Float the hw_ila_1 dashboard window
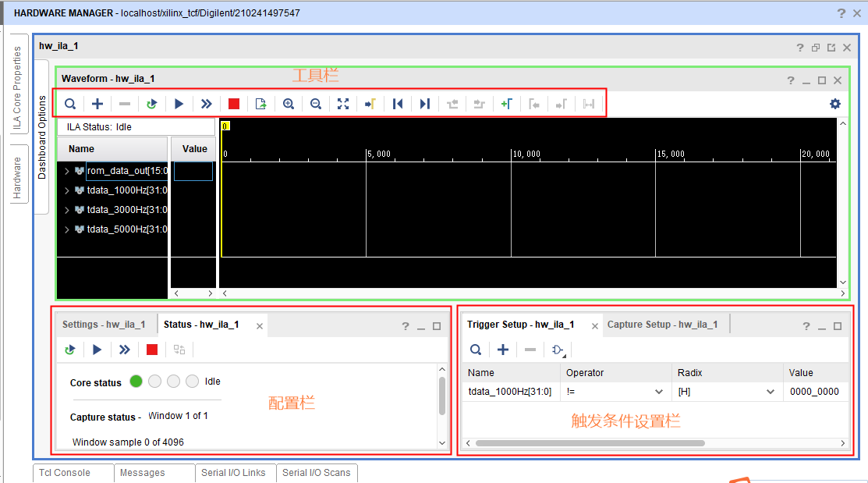 [x=831, y=48]
